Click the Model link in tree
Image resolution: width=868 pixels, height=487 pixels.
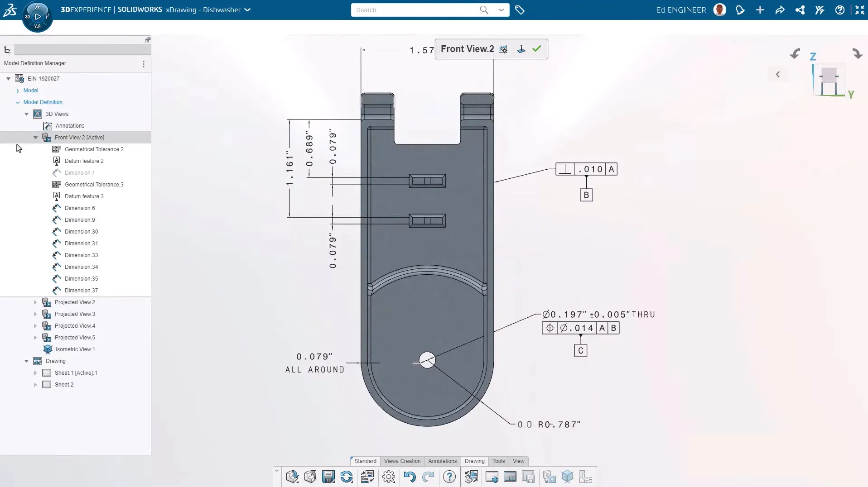coord(31,91)
